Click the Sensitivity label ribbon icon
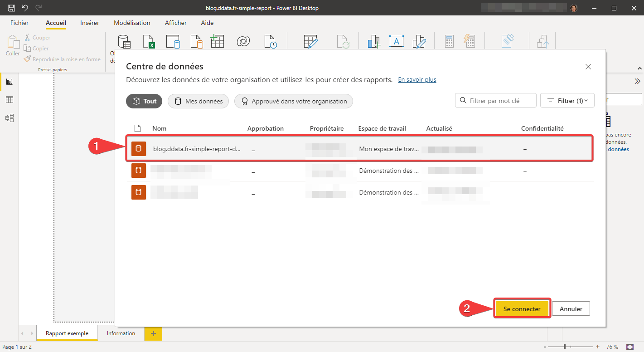 coord(508,41)
